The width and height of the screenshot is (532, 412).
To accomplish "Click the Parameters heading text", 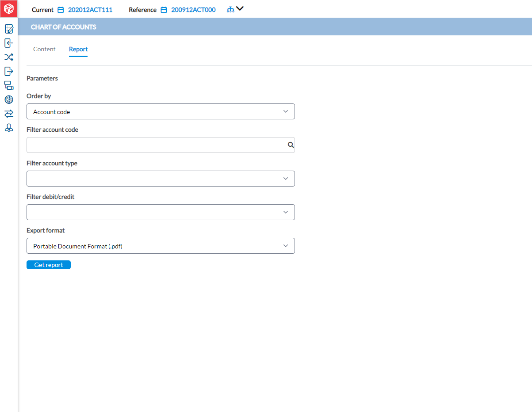I will 42,78.
